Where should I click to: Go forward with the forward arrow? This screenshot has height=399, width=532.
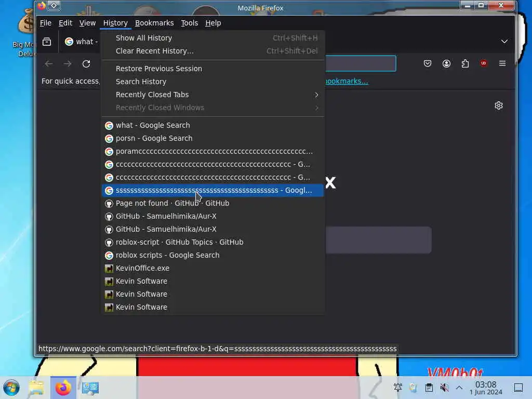click(67, 63)
